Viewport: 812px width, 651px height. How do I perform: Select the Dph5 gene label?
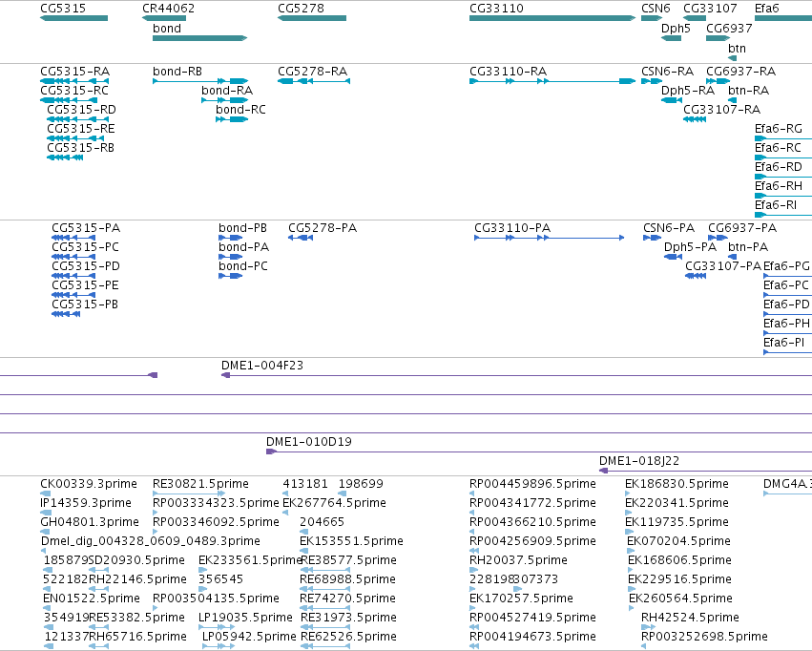676,29
